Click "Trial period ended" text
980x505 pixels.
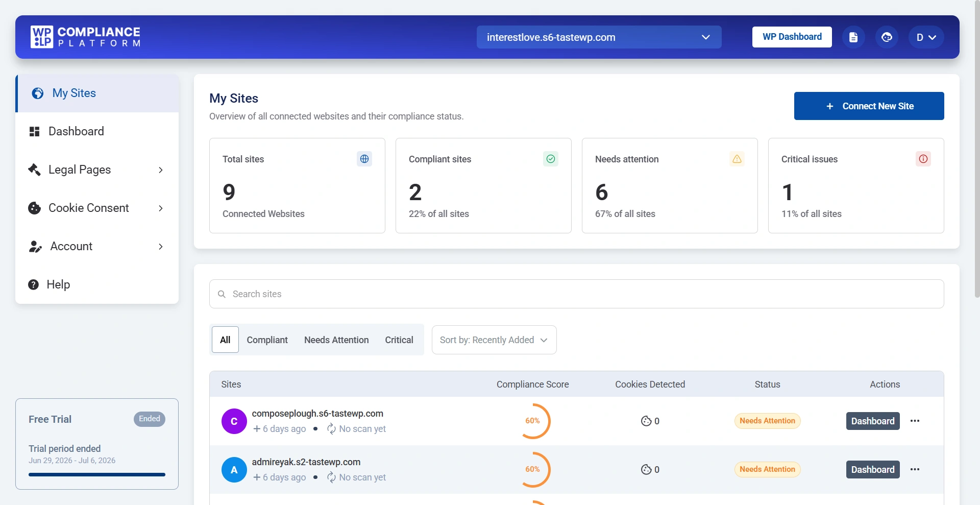point(65,449)
